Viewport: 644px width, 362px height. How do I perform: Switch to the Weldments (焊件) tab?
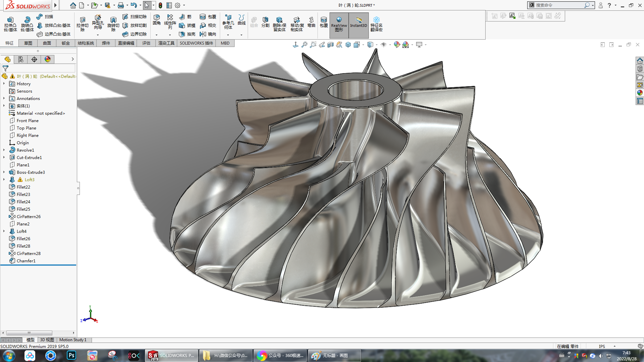pyautogui.click(x=106, y=43)
